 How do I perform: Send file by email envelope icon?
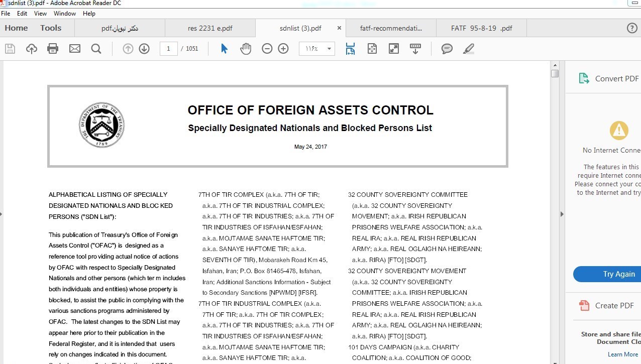click(75, 49)
